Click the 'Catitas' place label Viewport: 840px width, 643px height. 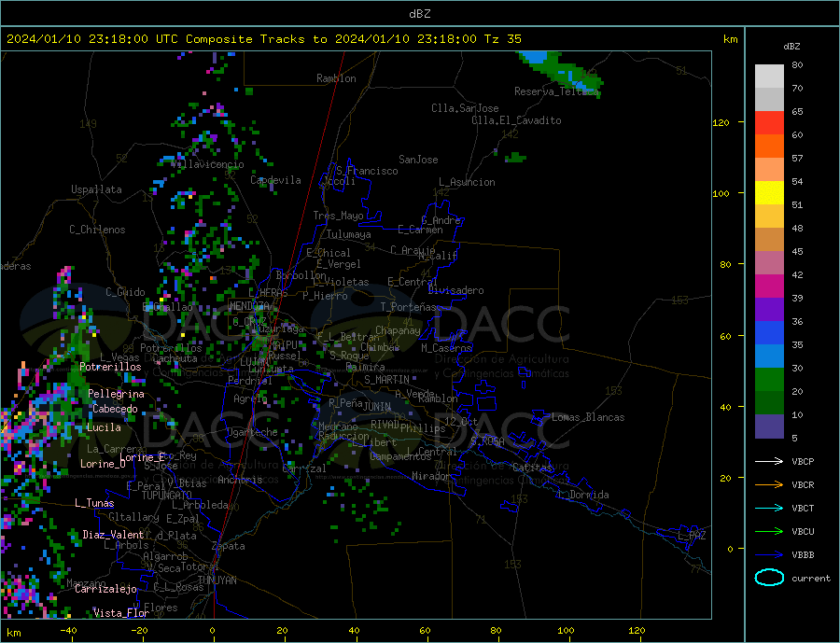[532, 468]
